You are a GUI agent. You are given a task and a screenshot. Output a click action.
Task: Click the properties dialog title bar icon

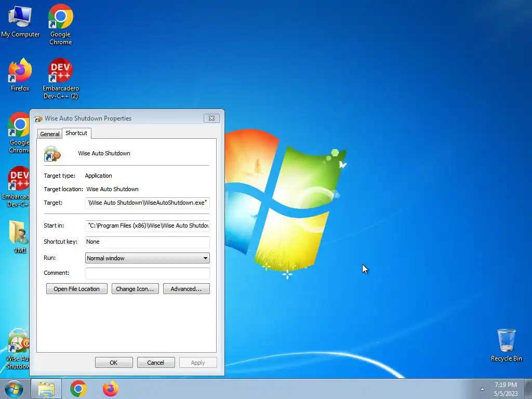click(x=38, y=118)
